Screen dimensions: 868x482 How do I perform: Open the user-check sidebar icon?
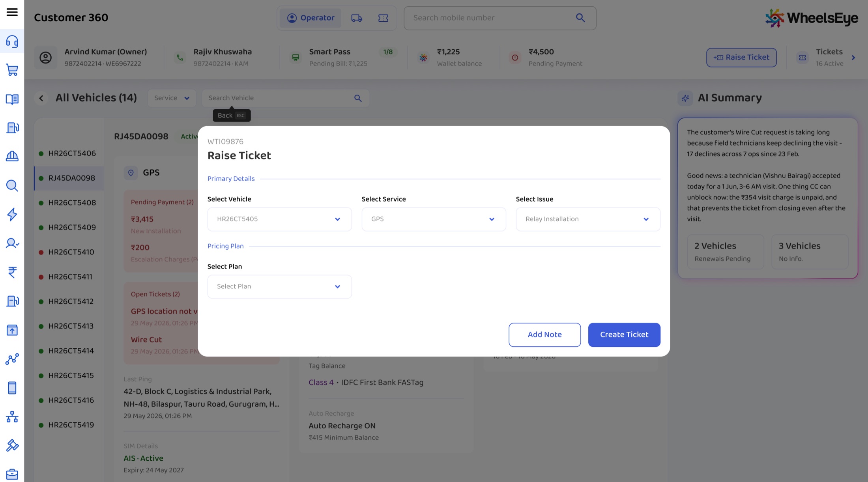point(12,243)
